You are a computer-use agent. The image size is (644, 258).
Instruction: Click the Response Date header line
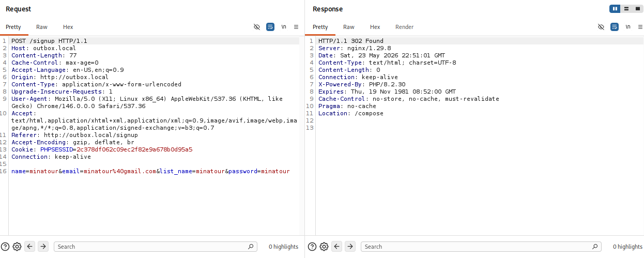(381, 55)
